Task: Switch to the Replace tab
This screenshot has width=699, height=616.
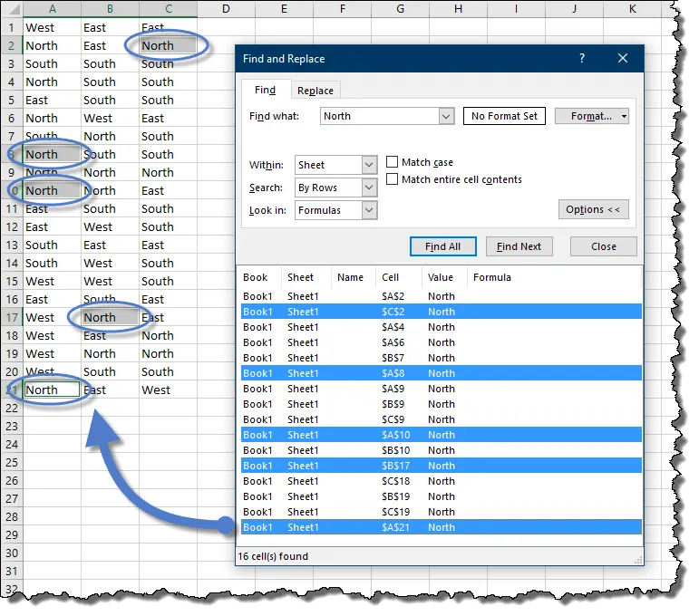Action: click(316, 91)
